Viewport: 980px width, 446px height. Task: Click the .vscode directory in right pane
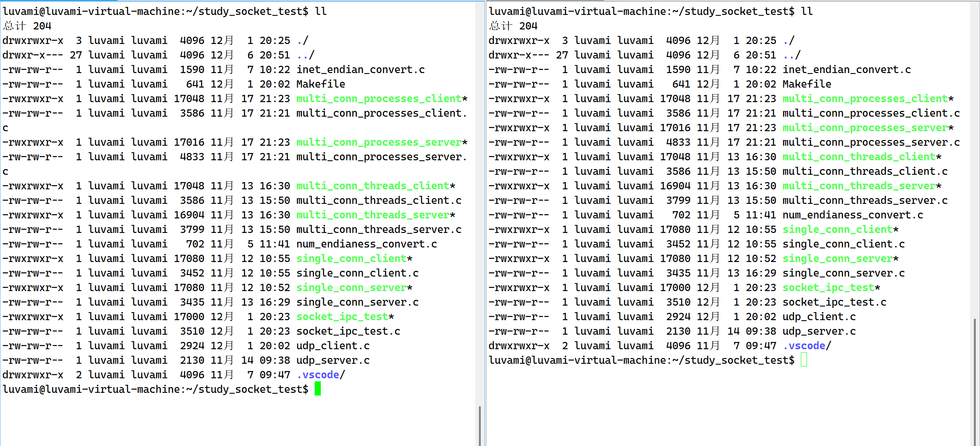pyautogui.click(x=804, y=346)
